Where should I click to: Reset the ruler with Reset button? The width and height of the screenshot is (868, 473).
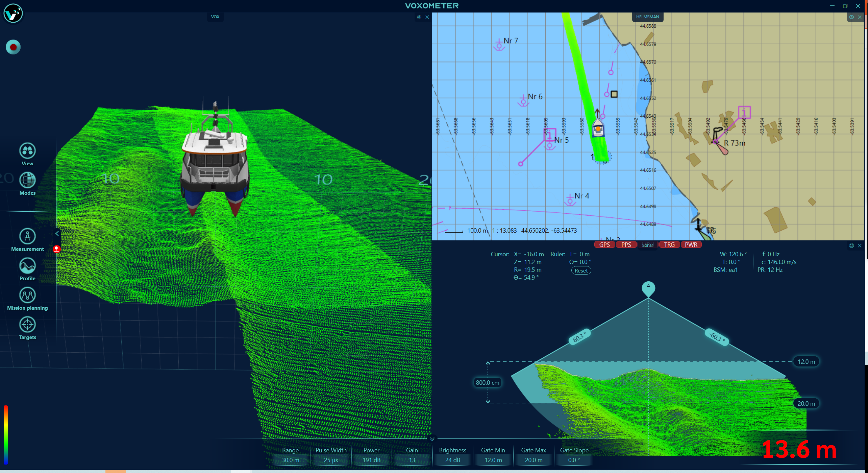point(581,271)
